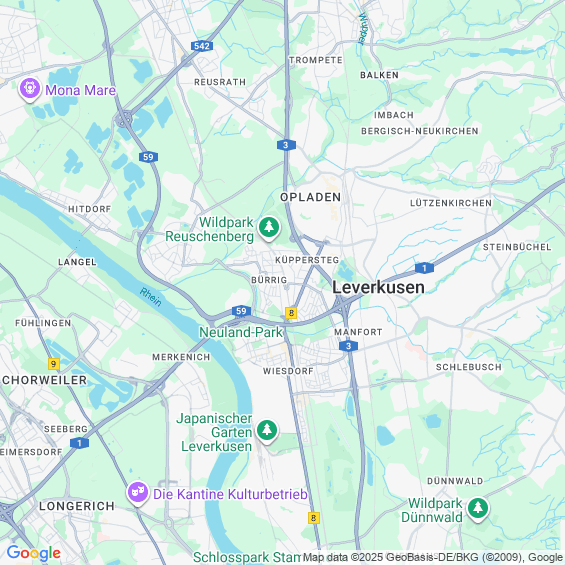The height and width of the screenshot is (565, 565).
Task: Click the Die Kantine Kulturbetrieb venue pin
Action: point(138,493)
